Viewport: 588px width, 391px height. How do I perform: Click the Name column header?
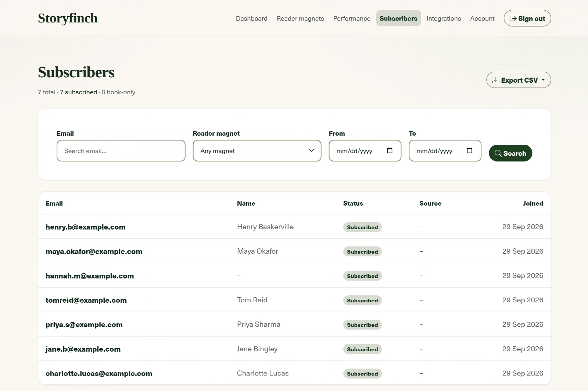(x=246, y=203)
